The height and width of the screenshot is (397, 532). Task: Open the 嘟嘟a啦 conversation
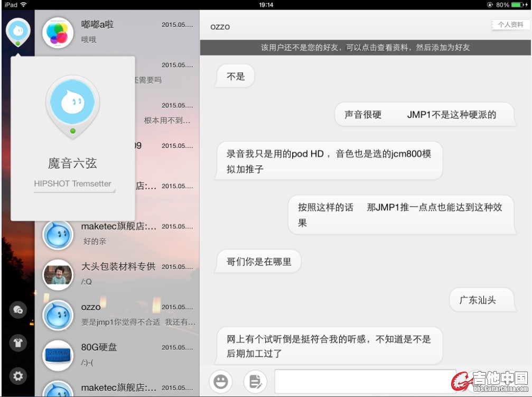pos(117,32)
